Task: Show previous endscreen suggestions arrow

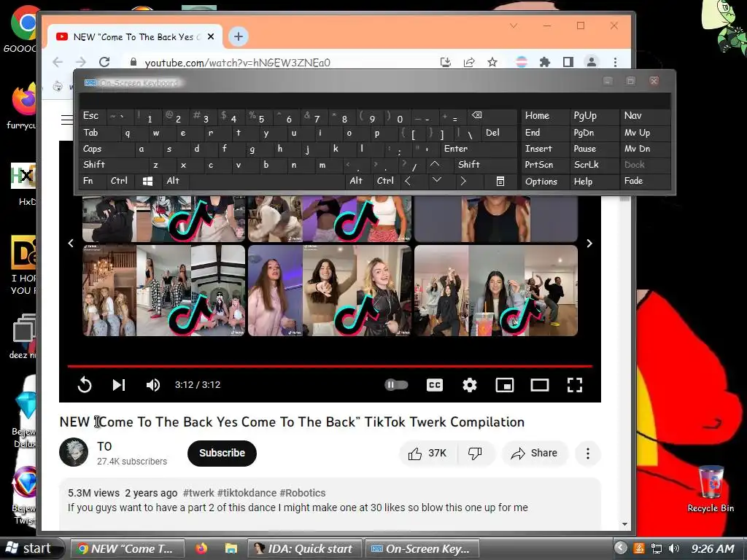Action: pos(71,244)
